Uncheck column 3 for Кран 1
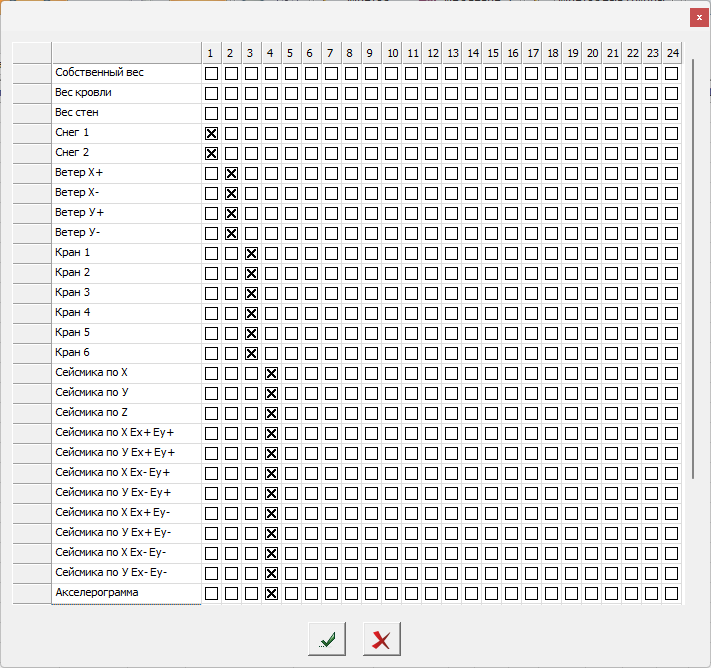 point(251,253)
